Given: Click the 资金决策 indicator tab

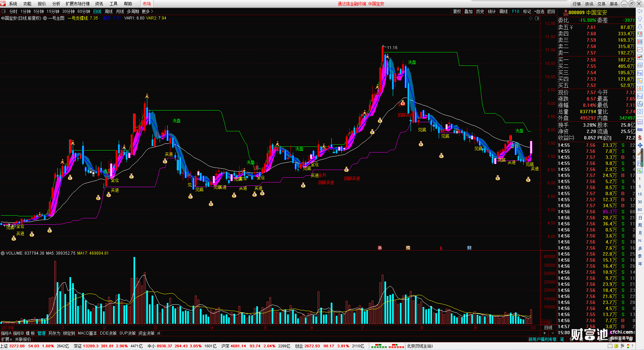Looking at the screenshot, I should point(146,333).
